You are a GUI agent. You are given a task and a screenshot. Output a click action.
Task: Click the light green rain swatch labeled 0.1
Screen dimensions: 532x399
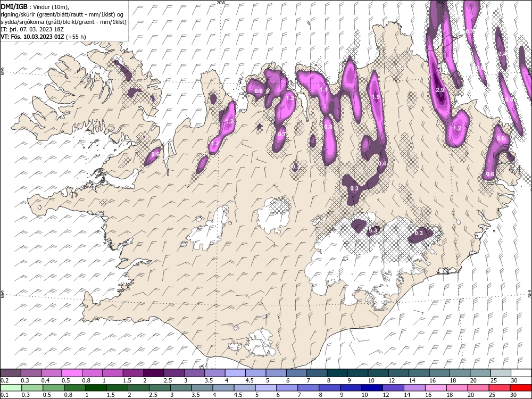point(11,388)
